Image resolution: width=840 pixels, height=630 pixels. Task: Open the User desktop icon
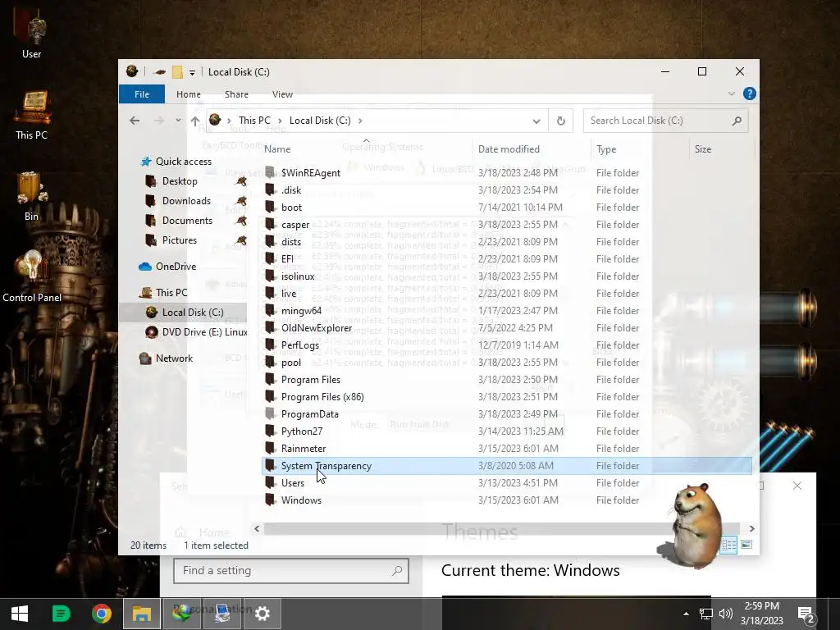pos(31,35)
